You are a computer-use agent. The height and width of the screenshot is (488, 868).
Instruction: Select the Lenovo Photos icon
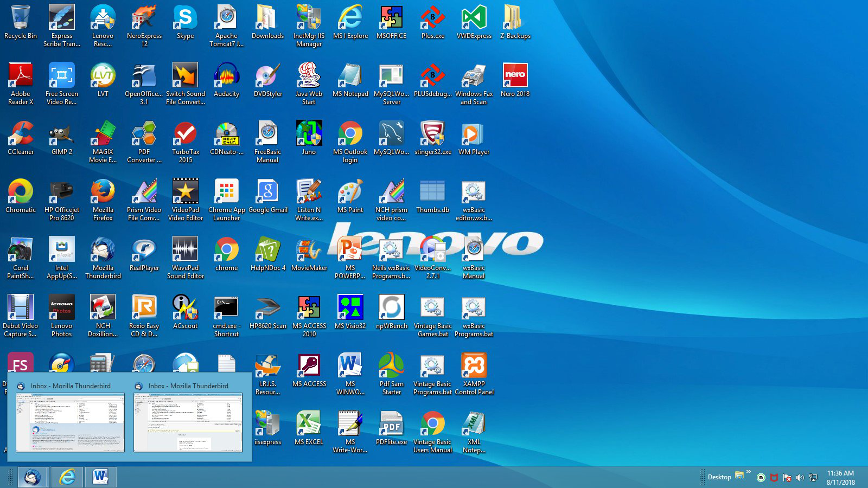point(62,316)
